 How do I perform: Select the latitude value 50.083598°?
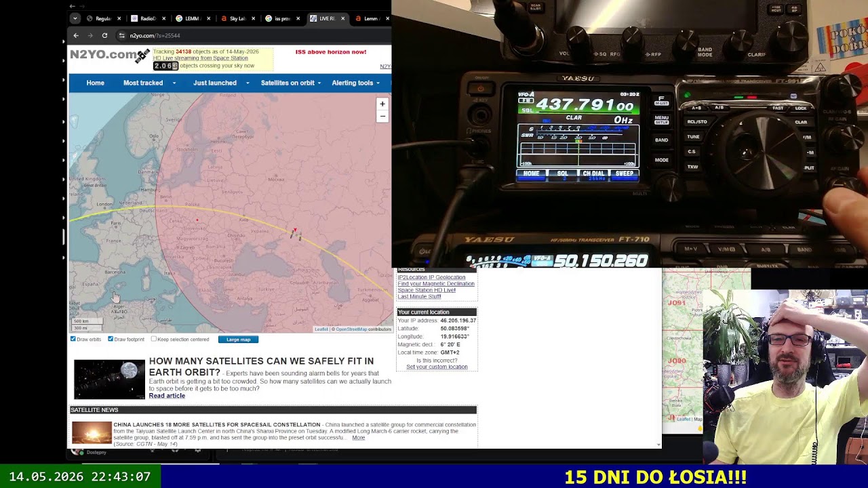[455, 329]
